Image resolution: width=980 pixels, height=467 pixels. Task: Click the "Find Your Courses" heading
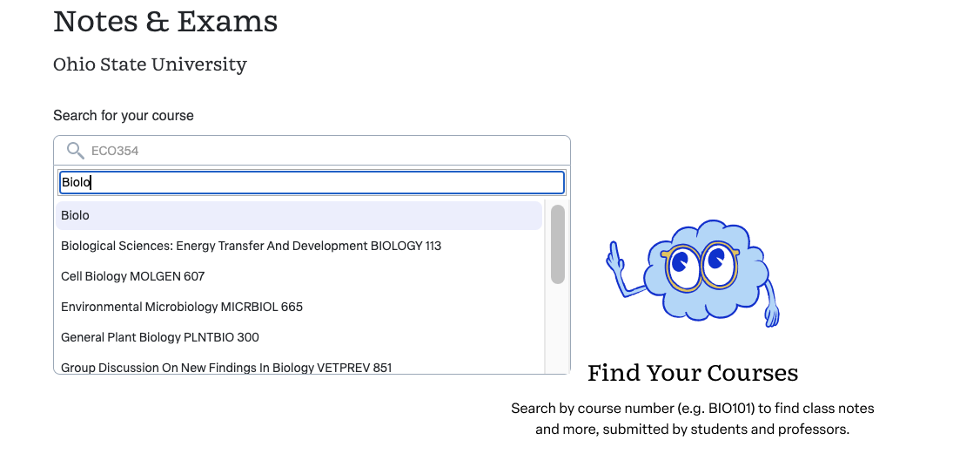(x=693, y=373)
